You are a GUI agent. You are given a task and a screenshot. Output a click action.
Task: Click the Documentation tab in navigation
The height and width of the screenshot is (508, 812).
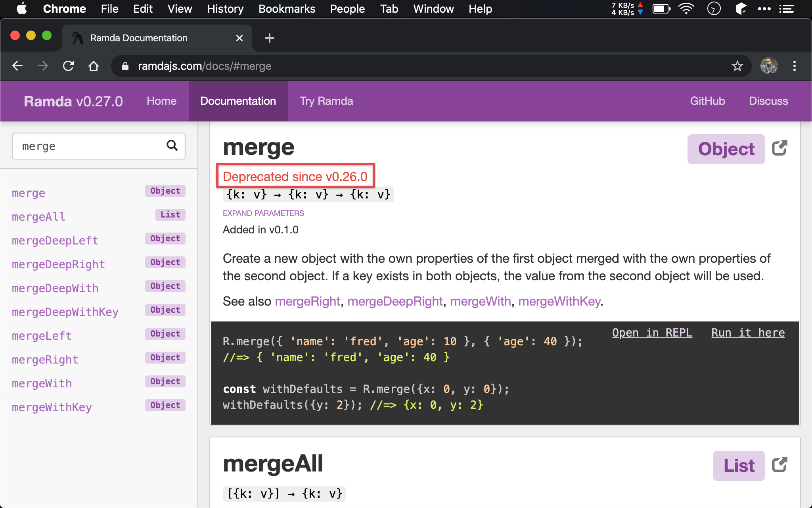237,101
